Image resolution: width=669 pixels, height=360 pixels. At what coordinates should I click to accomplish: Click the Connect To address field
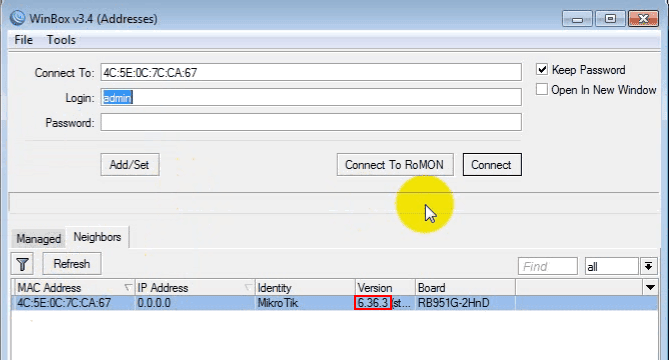tap(311, 72)
